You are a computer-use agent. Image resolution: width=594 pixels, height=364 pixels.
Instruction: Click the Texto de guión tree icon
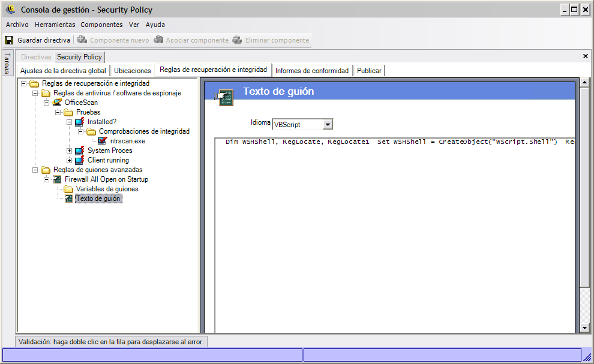tap(68, 198)
